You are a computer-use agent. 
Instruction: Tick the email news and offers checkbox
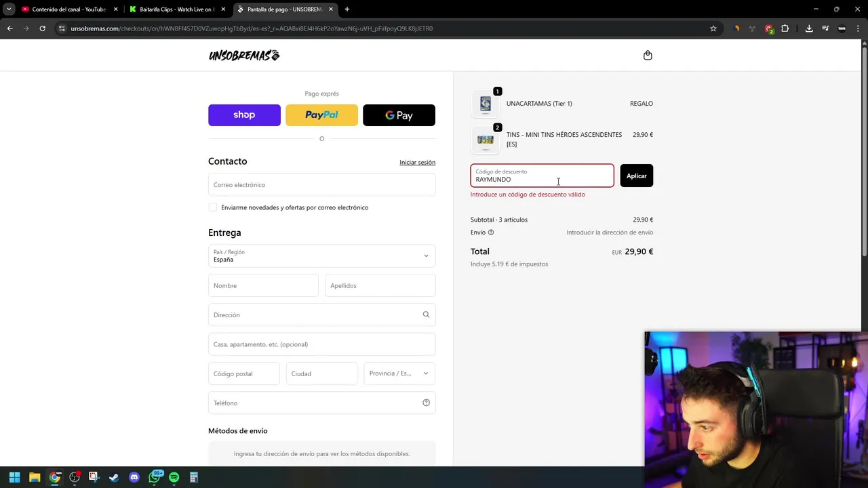pos(213,207)
